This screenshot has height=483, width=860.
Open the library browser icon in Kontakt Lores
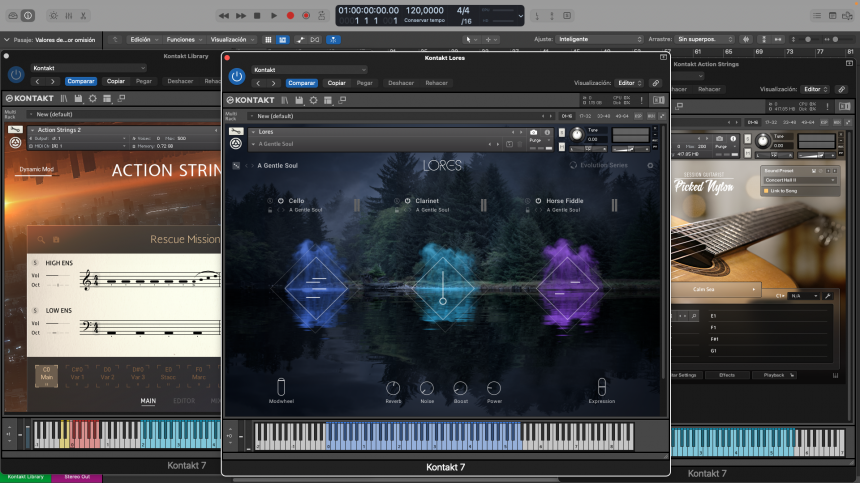click(285, 100)
